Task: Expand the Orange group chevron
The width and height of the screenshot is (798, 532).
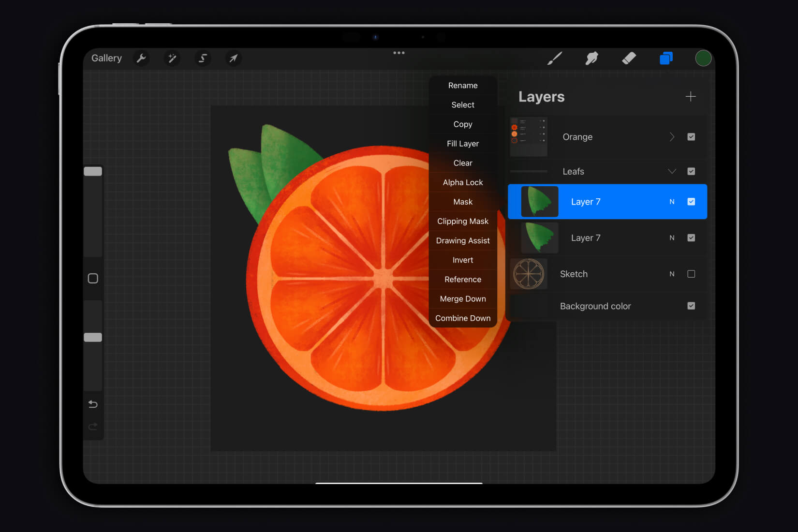Action: (x=672, y=137)
